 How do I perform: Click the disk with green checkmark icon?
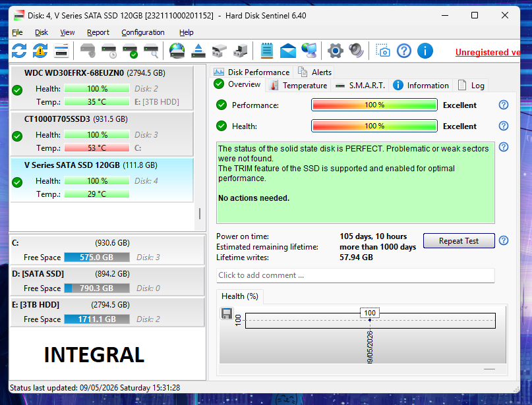tap(131, 51)
